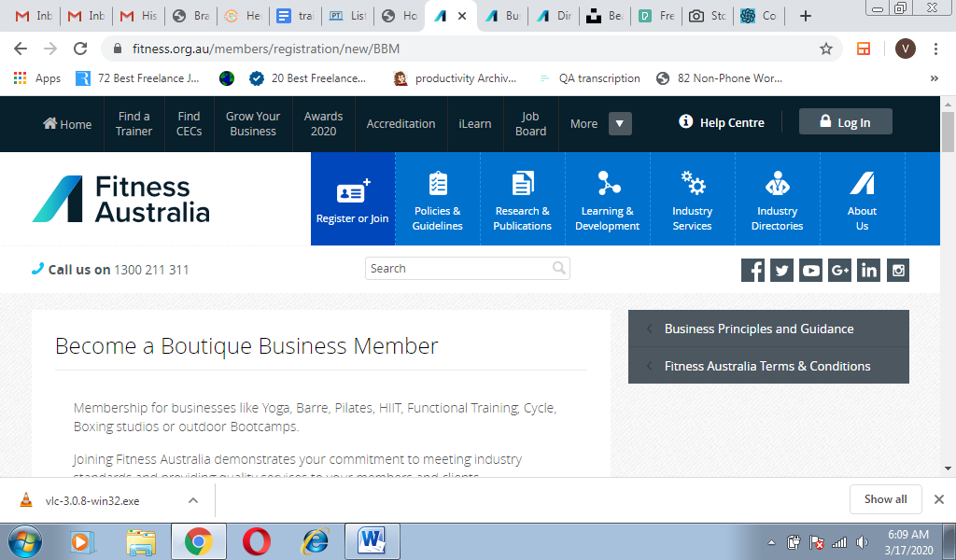Bookmark this page with the star icon

(825, 49)
